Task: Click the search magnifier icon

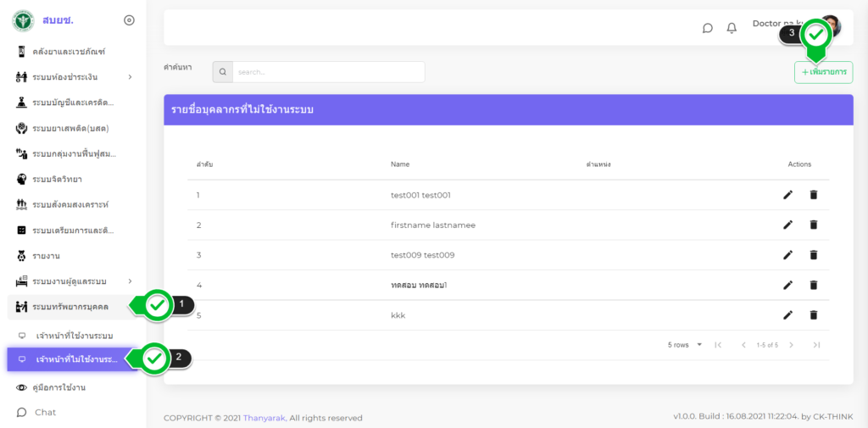Action: point(222,72)
